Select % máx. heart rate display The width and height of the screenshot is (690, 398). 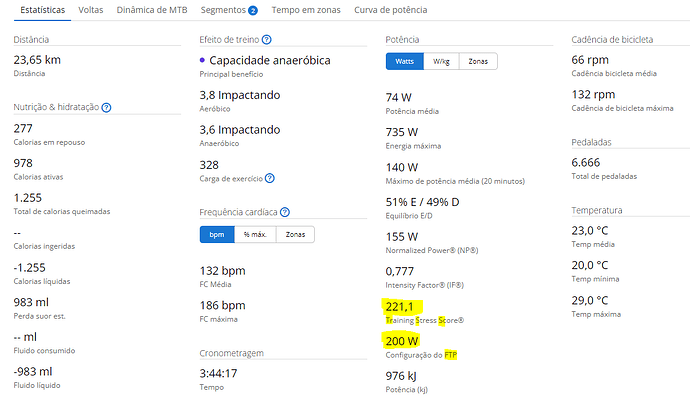(x=255, y=235)
